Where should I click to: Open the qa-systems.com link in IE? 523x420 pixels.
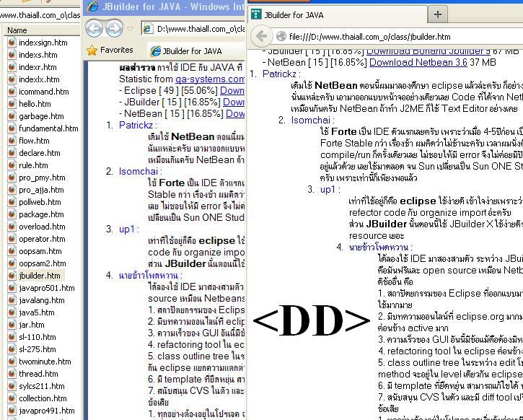point(210,79)
